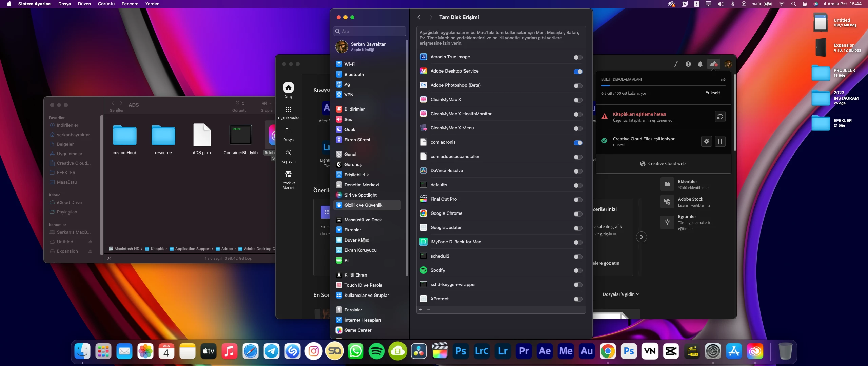868x366 pixels.
Task: Expand the Dosyalar'a gidin dropdown
Action: tap(621, 294)
